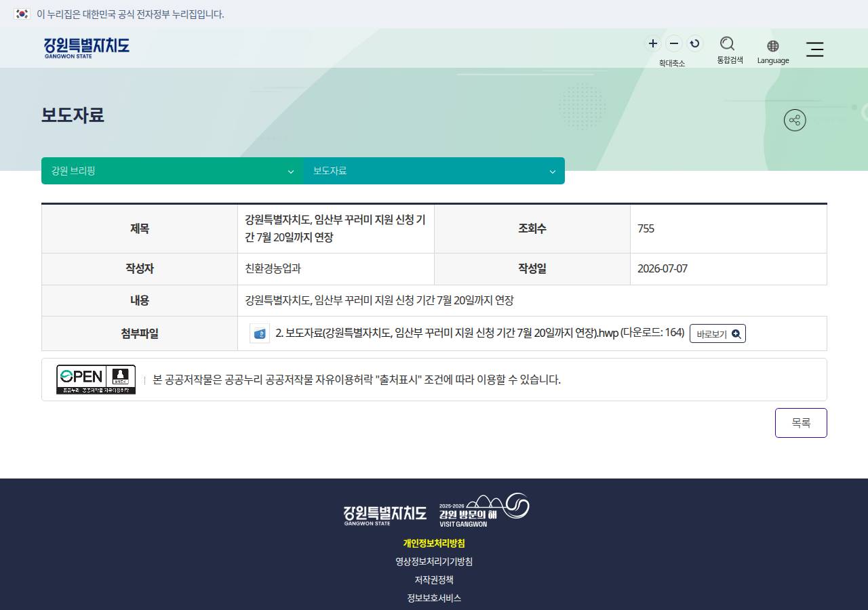Click the hwp file icon in 첨부파일 row
Screen dimensions: 868x610
(260, 333)
